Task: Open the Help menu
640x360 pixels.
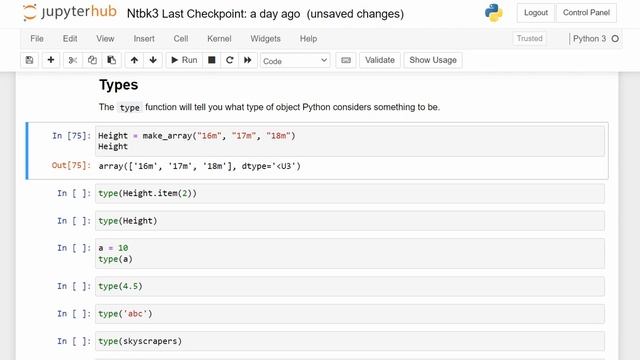Action: tap(308, 39)
